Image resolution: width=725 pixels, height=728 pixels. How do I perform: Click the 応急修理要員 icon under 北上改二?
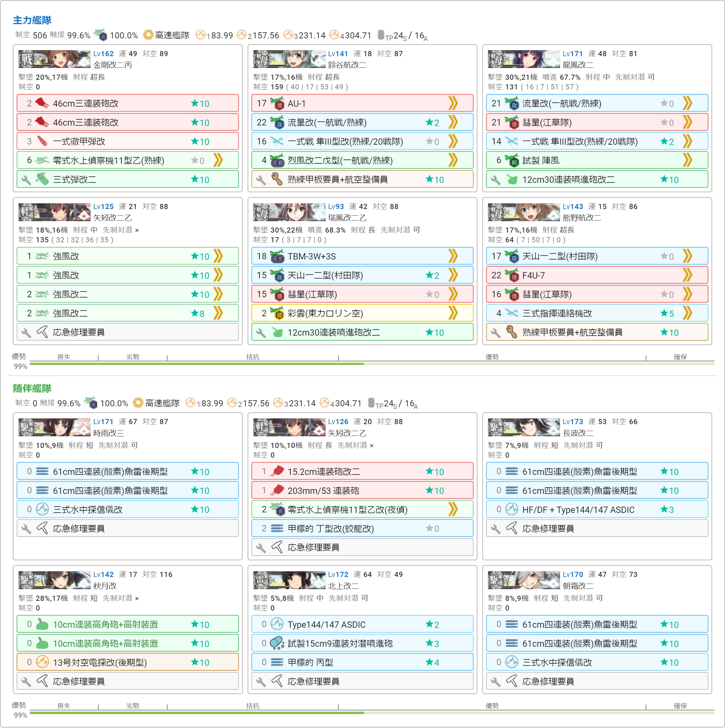277,681
